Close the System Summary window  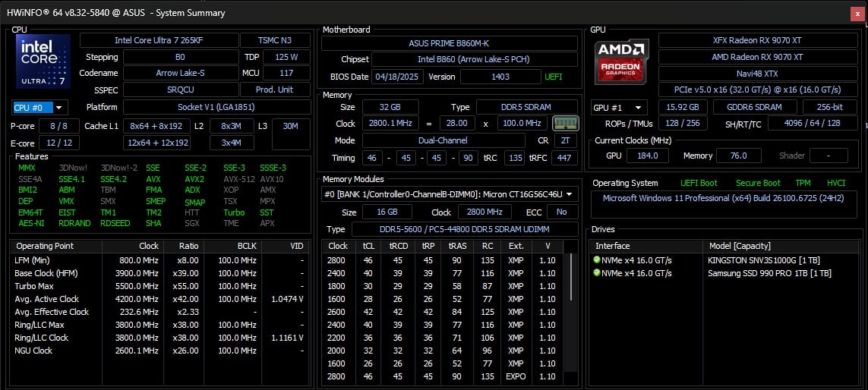(858, 13)
